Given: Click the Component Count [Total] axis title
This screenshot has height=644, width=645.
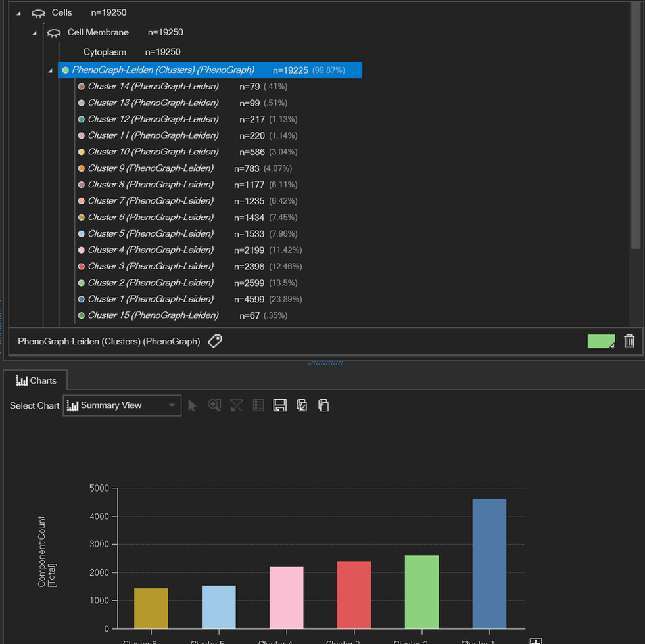Looking at the screenshot, I should tap(47, 551).
